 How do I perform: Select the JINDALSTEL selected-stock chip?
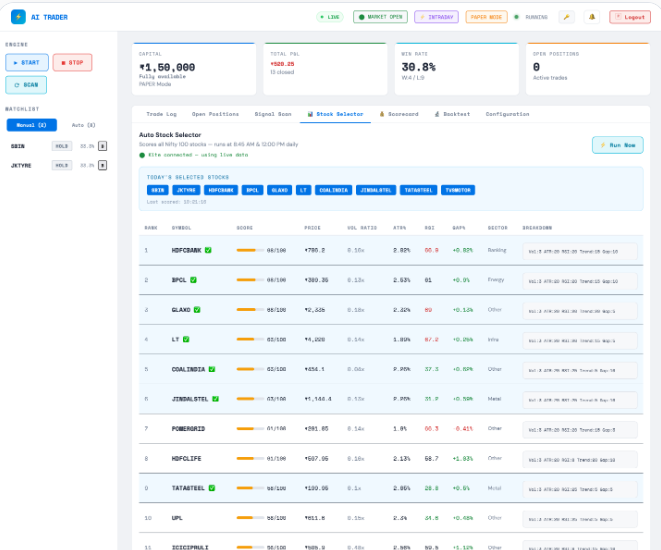click(376, 190)
